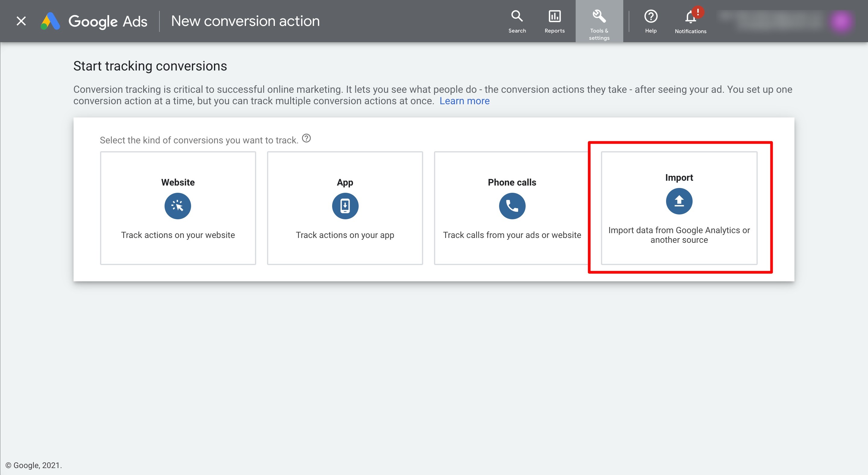The width and height of the screenshot is (868, 475).
Task: Click the blurred account name area
Action: [x=772, y=20]
